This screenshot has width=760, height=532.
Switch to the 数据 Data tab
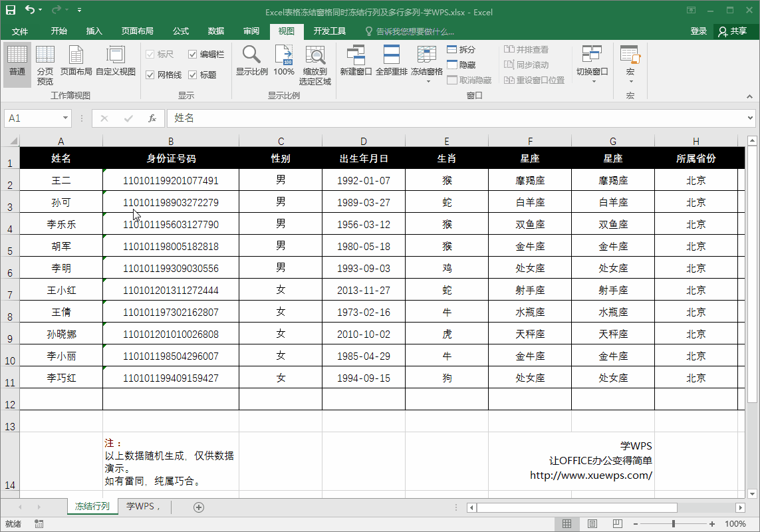[215, 31]
